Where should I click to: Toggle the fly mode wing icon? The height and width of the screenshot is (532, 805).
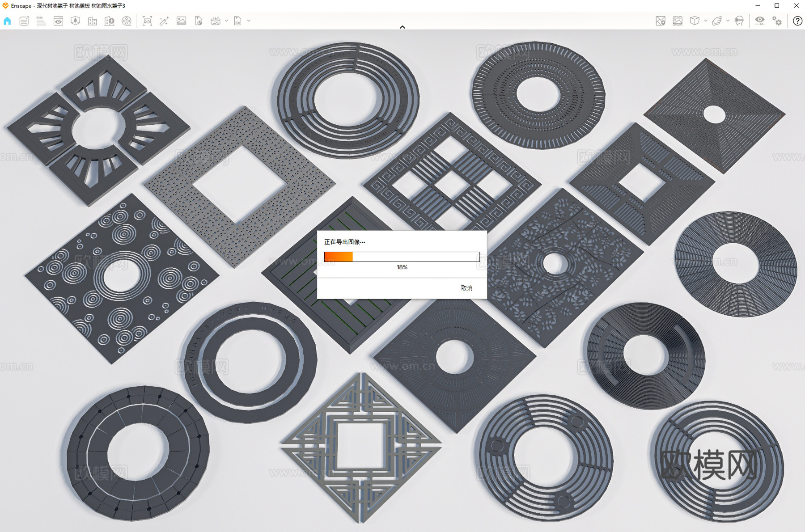click(717, 21)
